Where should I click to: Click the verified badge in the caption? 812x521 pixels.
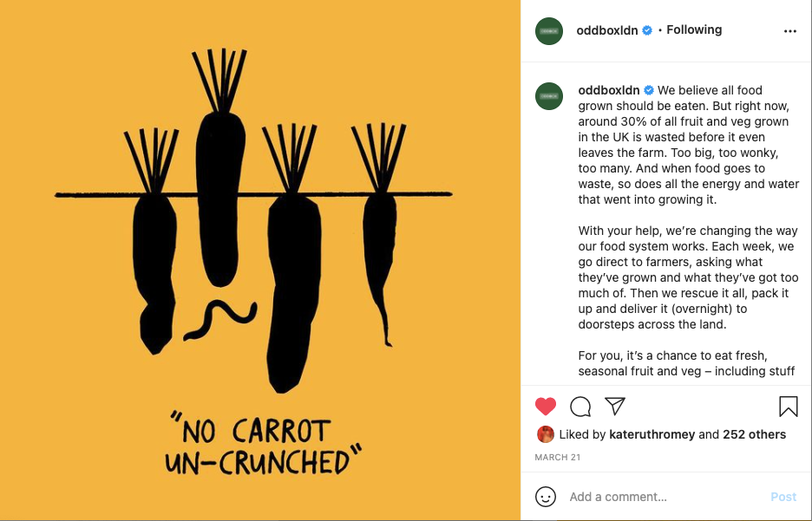click(x=649, y=90)
